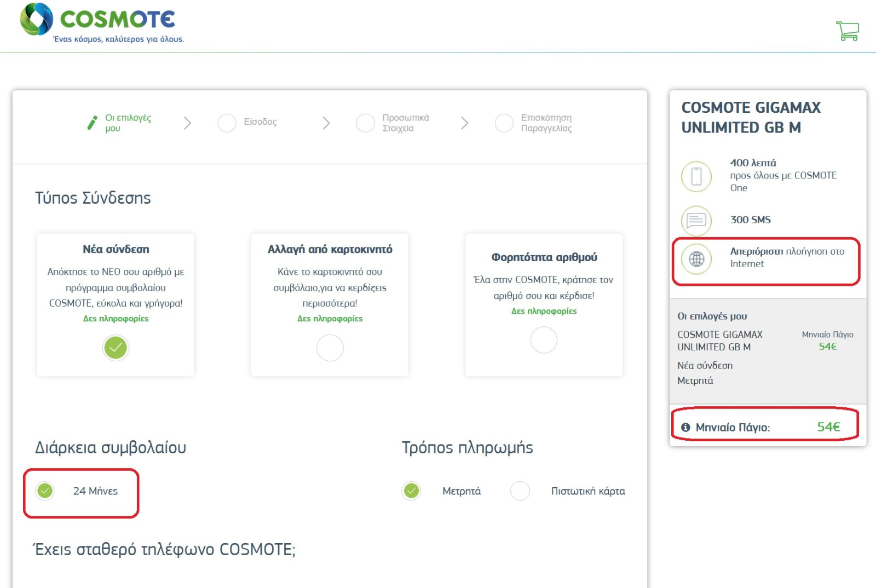Click the 300 SMS text

750,220
